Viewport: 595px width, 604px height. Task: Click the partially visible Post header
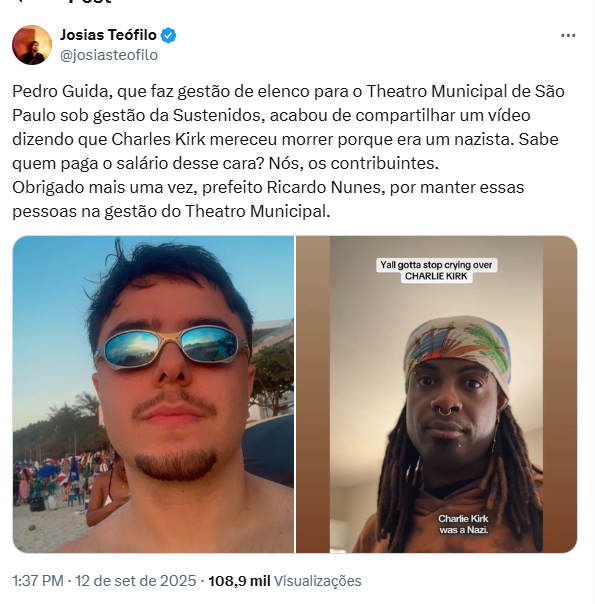point(90,2)
